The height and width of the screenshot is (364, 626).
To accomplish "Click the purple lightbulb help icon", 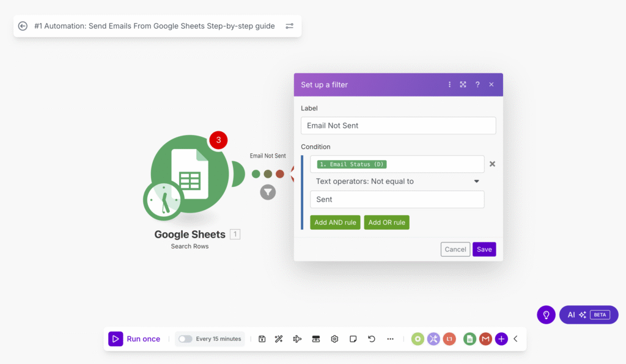I will pos(546,315).
